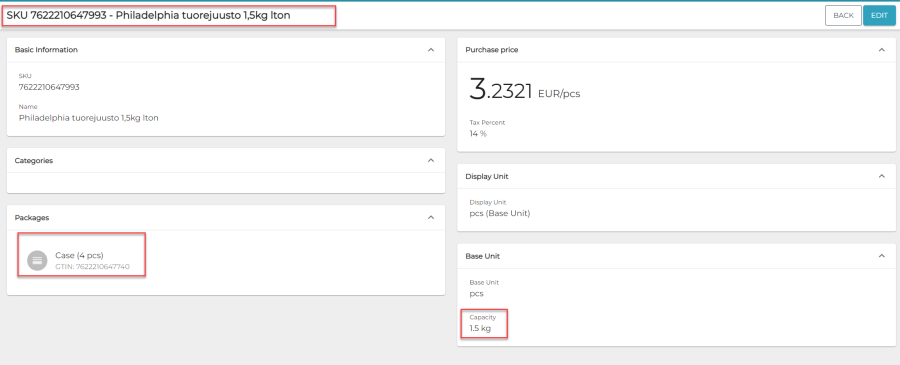Click the Philadelphia tuorejuusto name field value
900x365 pixels.
click(88, 118)
